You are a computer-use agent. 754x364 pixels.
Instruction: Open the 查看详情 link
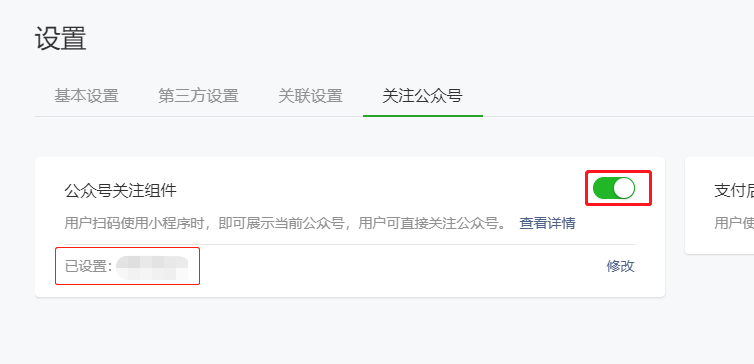click(x=547, y=223)
